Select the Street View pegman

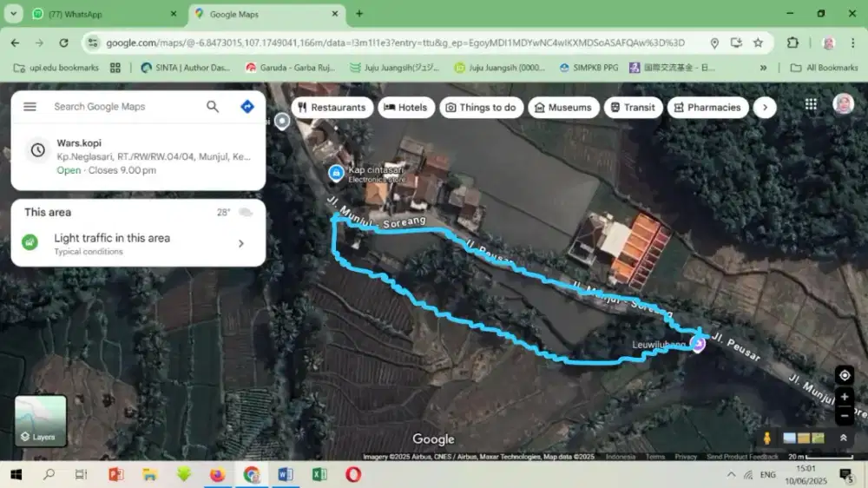point(767,438)
